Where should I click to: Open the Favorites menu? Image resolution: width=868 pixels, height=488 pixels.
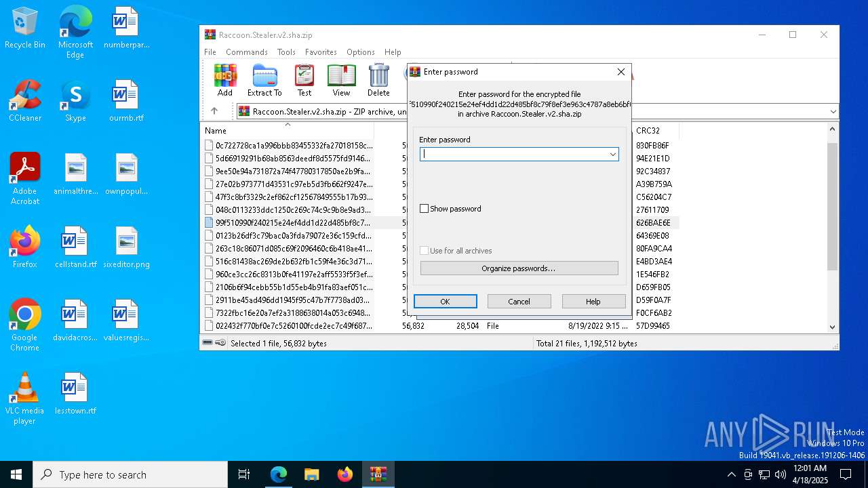pyautogui.click(x=321, y=52)
